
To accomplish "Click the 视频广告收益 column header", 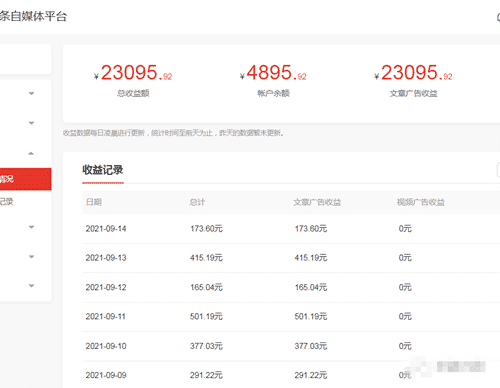I will [421, 202].
